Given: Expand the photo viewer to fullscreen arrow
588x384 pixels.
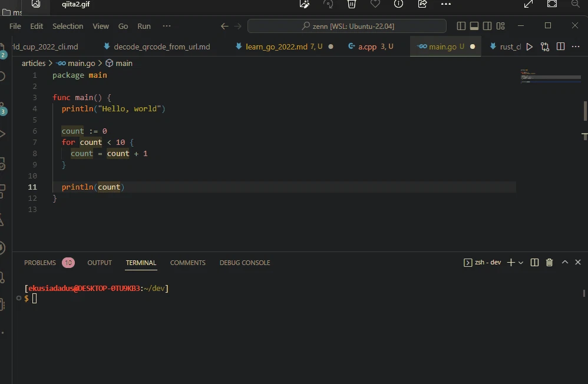Looking at the screenshot, I should point(528,4).
